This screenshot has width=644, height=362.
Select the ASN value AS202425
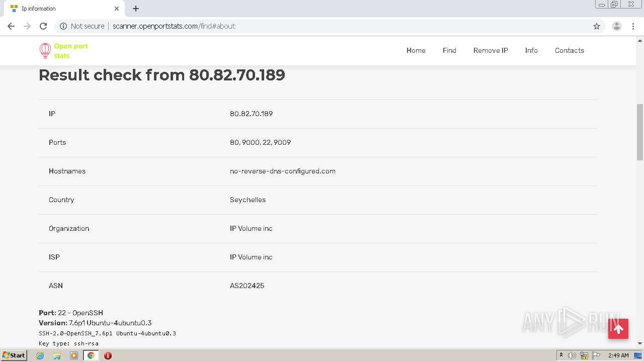[x=247, y=286]
